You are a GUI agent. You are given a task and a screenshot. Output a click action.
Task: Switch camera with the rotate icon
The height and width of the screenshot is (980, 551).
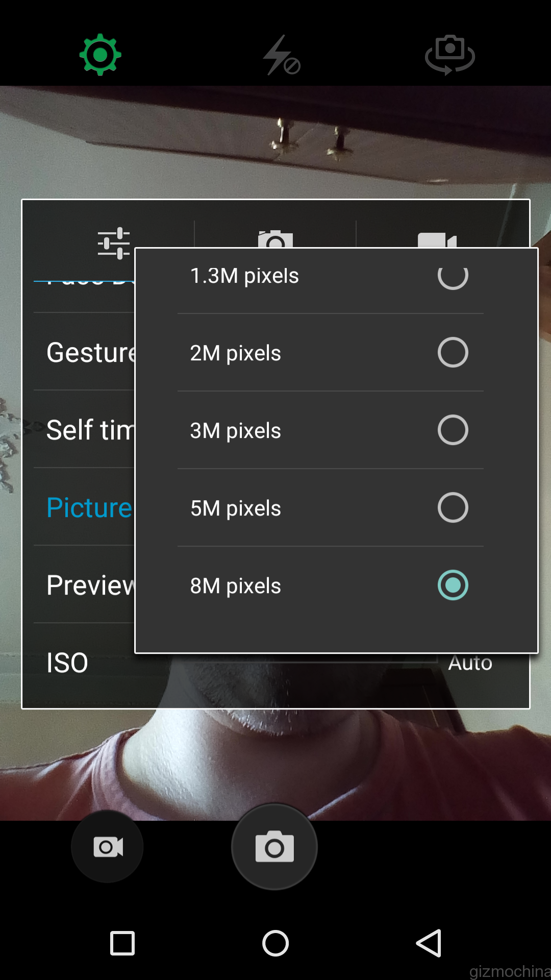449,55
